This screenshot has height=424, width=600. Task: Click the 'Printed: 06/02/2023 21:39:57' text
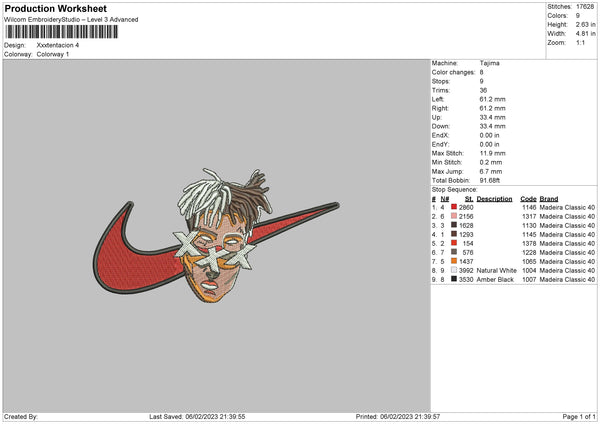(x=398, y=416)
